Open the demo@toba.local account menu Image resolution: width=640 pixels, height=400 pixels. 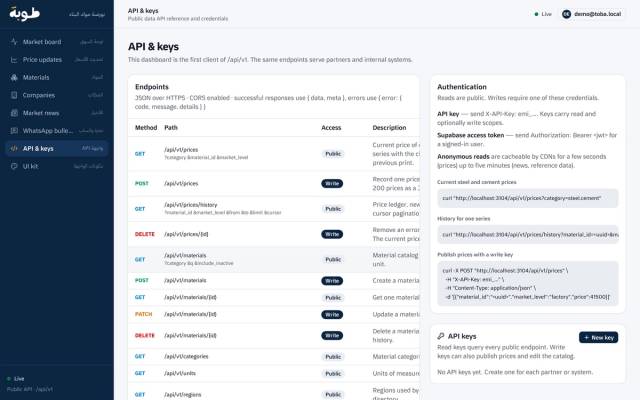[592, 14]
